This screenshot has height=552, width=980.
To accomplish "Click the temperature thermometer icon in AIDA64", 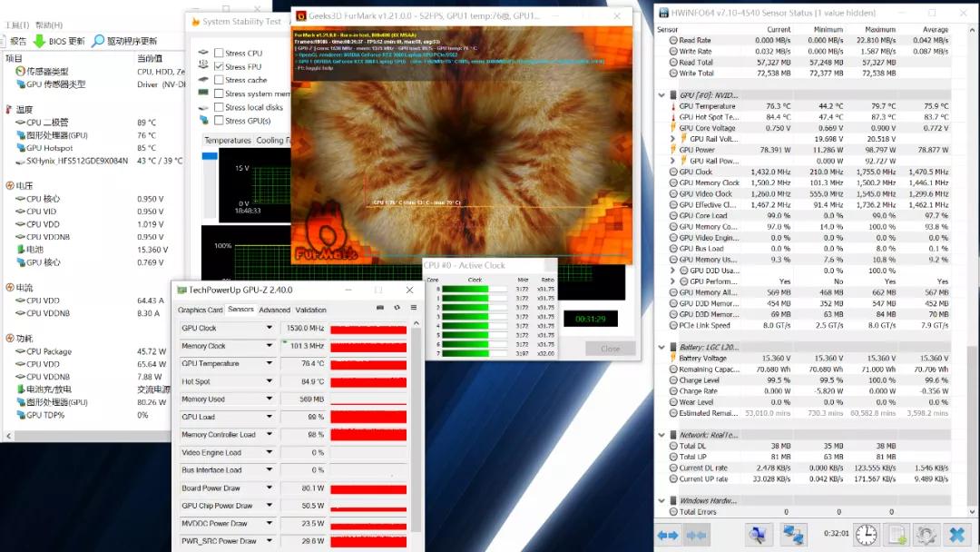I will click(x=9, y=109).
